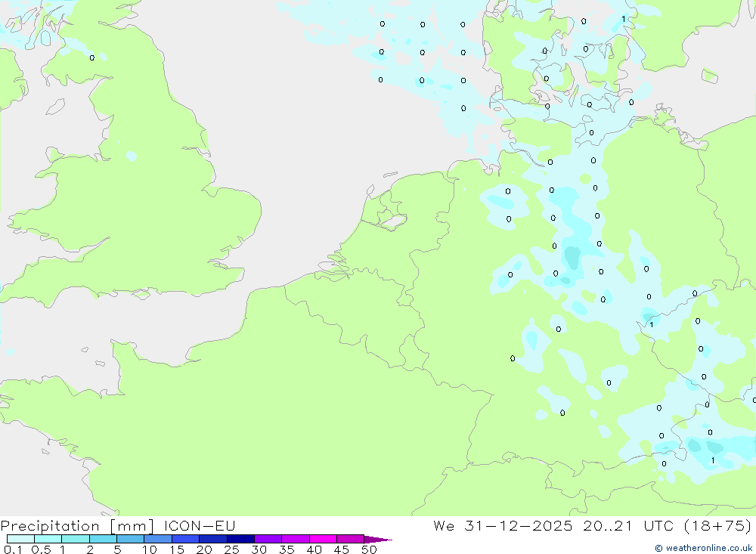Select legend swatch between 45 and 50
This screenshot has width=756, height=554.
click(351, 539)
